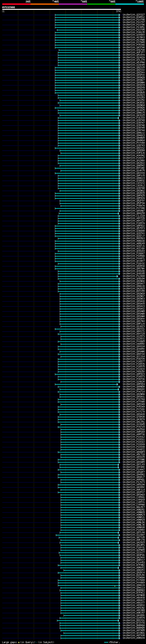Select hit UniRef100_A7LIT5
Screen dimensions: 146x644
(133, 60)
